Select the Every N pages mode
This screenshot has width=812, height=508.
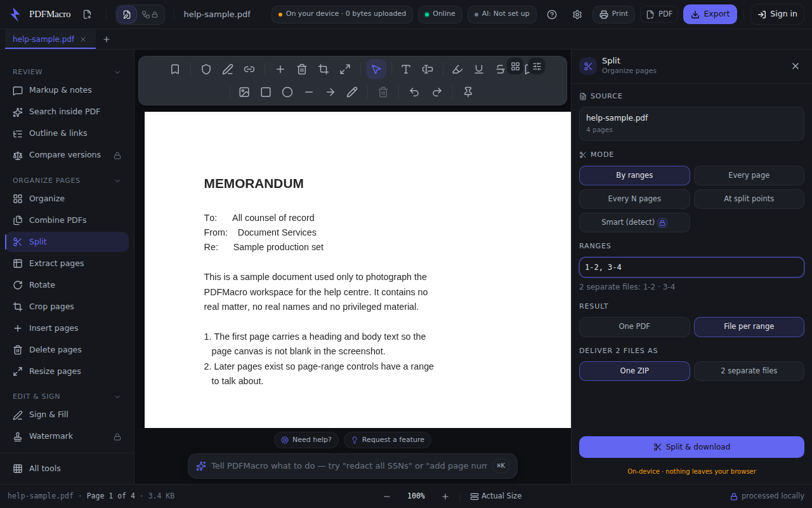click(634, 199)
